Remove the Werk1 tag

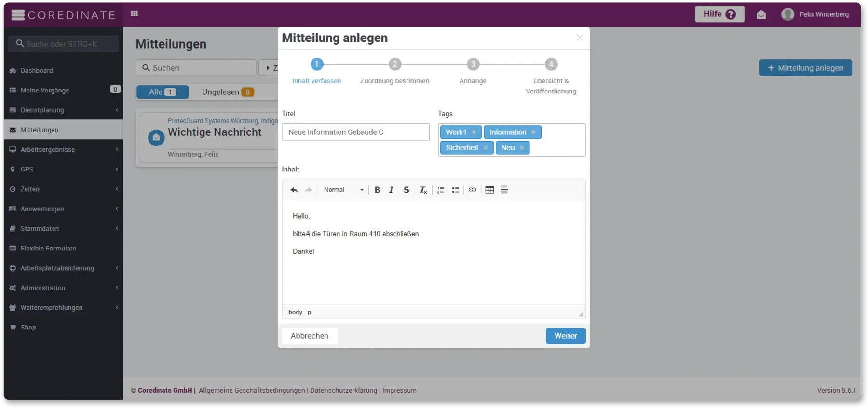[x=474, y=132]
